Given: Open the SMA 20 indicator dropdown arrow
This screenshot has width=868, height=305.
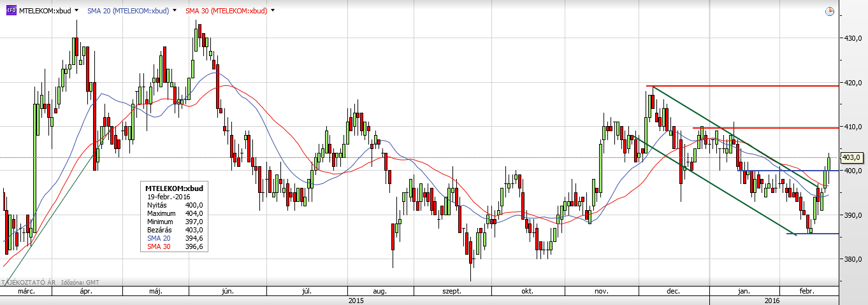Looking at the screenshot, I should (x=174, y=11).
